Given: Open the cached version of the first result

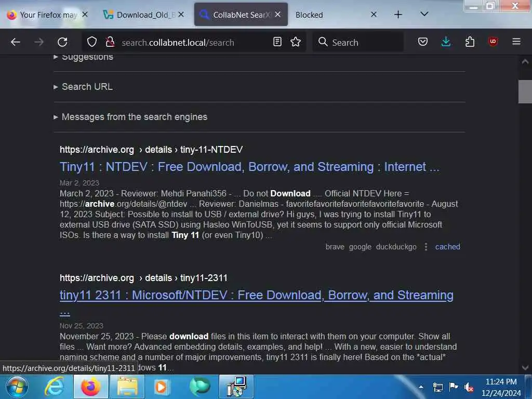Looking at the screenshot, I should [x=447, y=247].
